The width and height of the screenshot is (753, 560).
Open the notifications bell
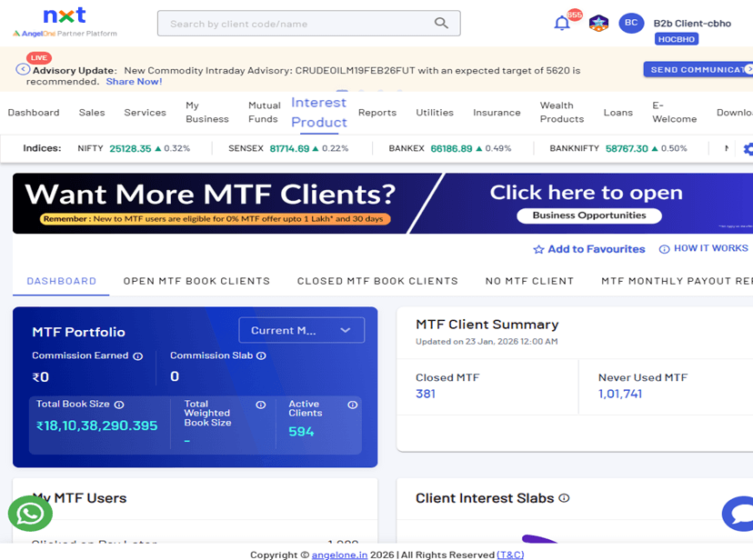point(562,23)
